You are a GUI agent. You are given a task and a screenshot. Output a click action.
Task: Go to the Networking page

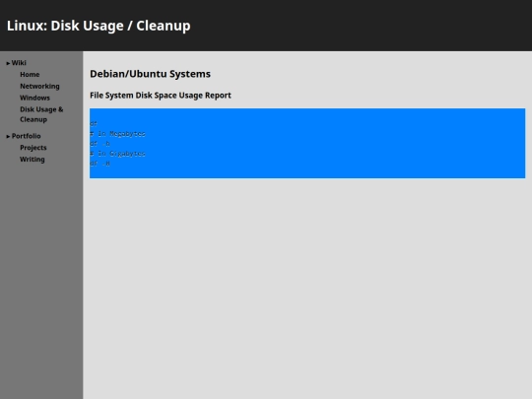[x=39, y=86]
